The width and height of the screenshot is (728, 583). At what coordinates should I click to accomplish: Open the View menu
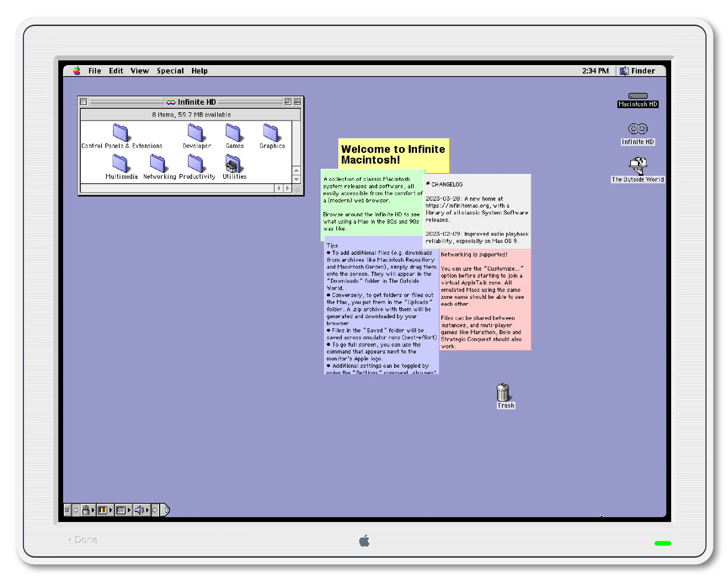[x=139, y=71]
